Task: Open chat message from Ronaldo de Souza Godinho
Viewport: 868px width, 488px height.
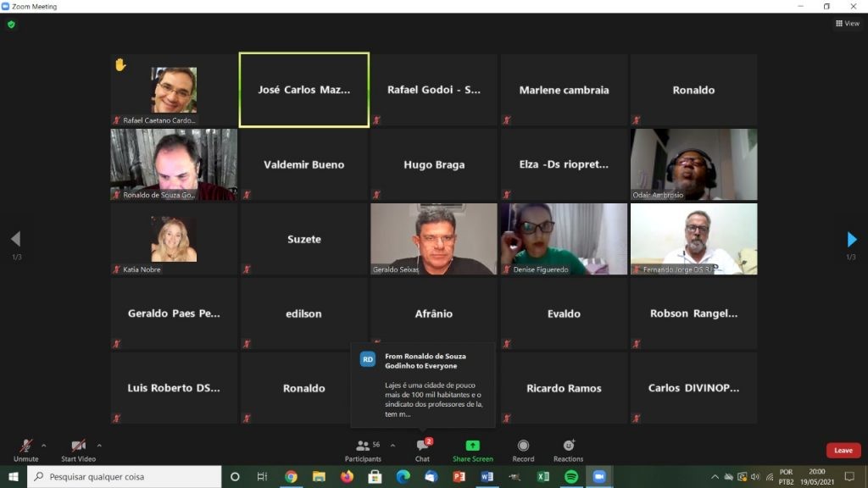Action: [x=423, y=385]
